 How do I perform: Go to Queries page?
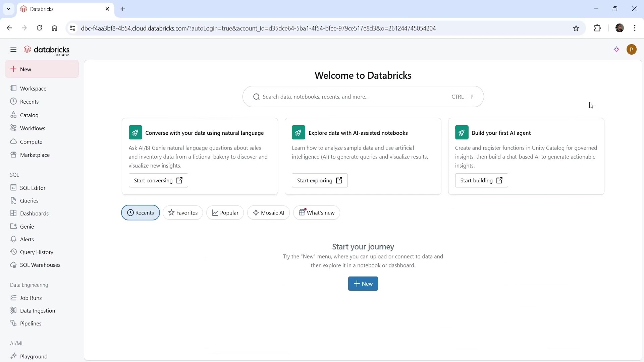point(42,201)
